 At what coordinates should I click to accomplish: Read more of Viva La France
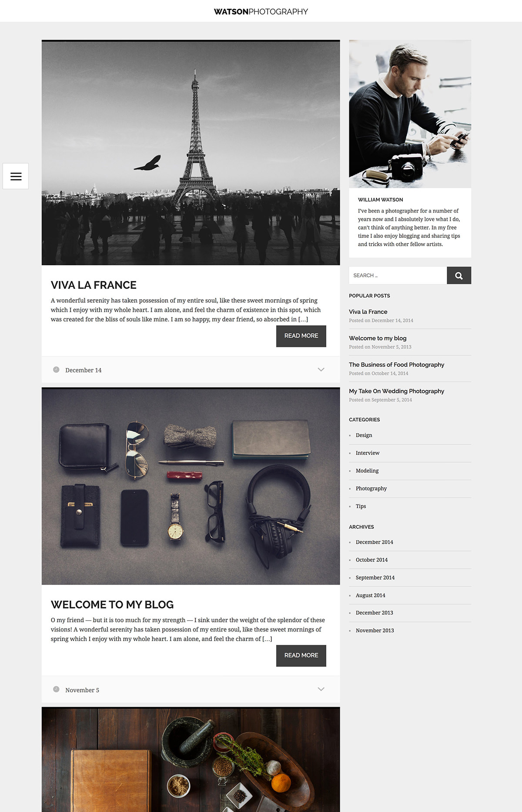click(x=301, y=336)
